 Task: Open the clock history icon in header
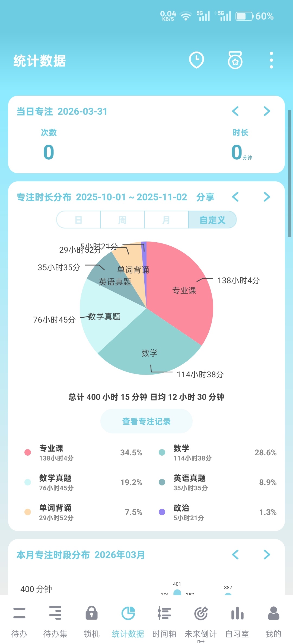tap(196, 60)
